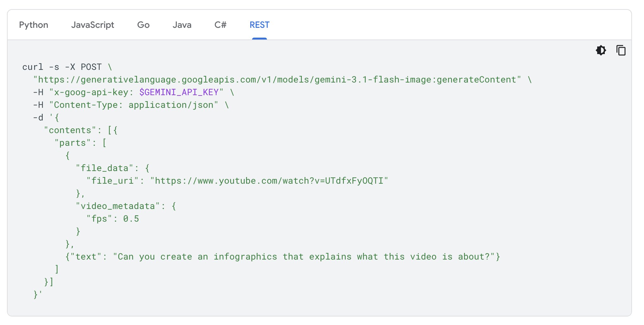The width and height of the screenshot is (644, 325).
Task: Click the "Can you create an infographics" prompt text
Action: (304, 257)
